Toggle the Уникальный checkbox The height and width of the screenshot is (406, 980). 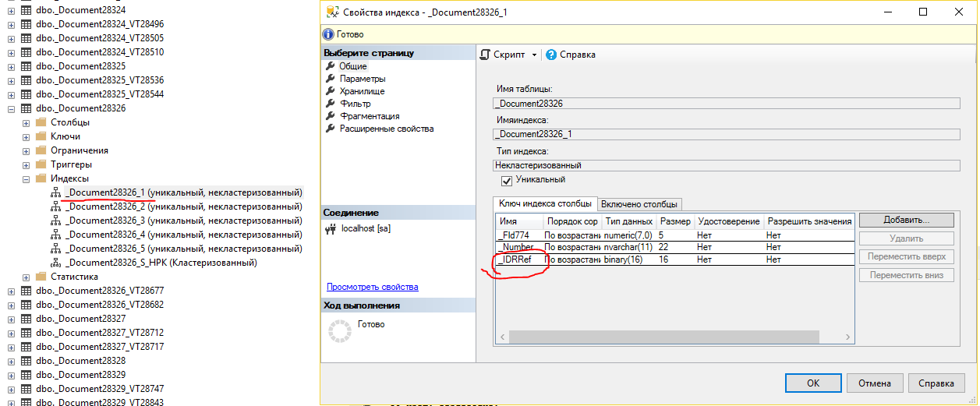(507, 180)
